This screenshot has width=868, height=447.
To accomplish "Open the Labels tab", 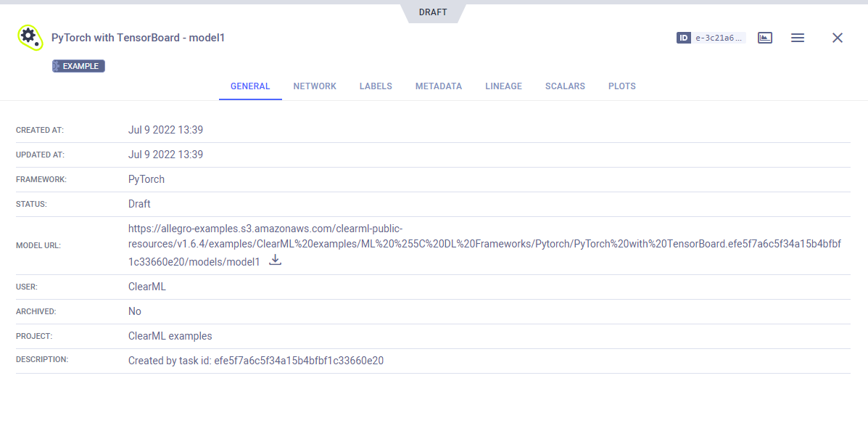I will [376, 86].
